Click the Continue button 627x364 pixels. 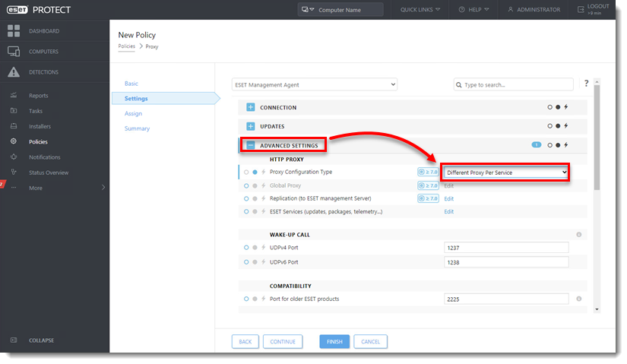(x=283, y=342)
